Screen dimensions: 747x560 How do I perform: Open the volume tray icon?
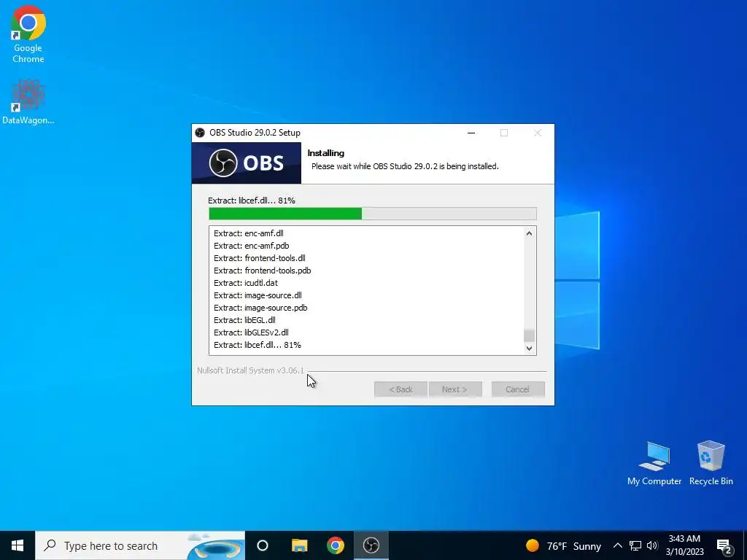[652, 545]
